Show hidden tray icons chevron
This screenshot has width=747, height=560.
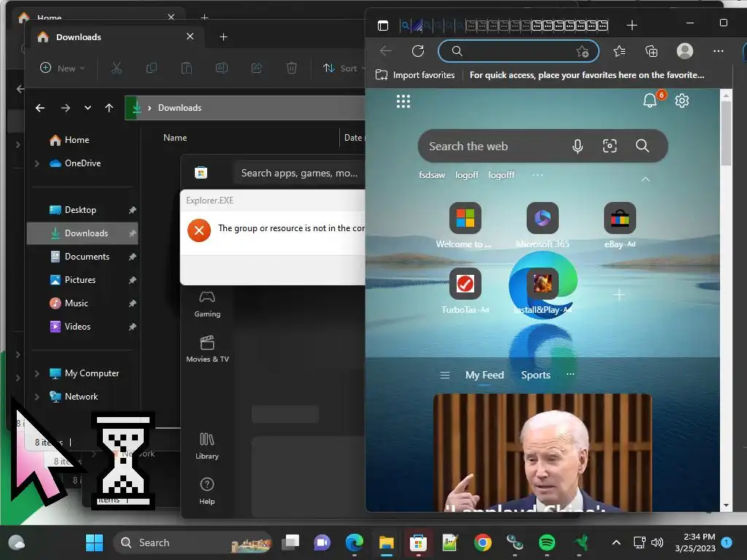616,542
